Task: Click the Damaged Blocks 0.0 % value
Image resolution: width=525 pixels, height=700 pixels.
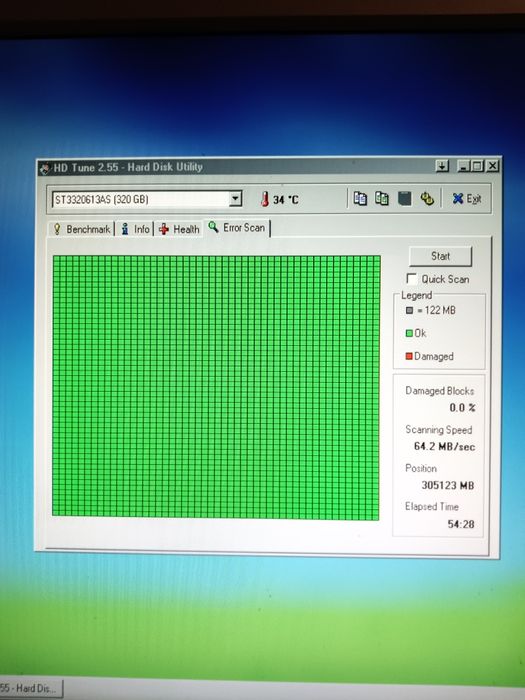Action: pyautogui.click(x=462, y=408)
